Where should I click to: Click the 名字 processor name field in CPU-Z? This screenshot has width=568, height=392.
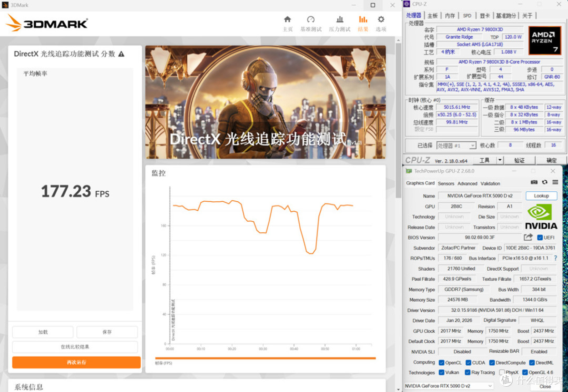pos(480,29)
